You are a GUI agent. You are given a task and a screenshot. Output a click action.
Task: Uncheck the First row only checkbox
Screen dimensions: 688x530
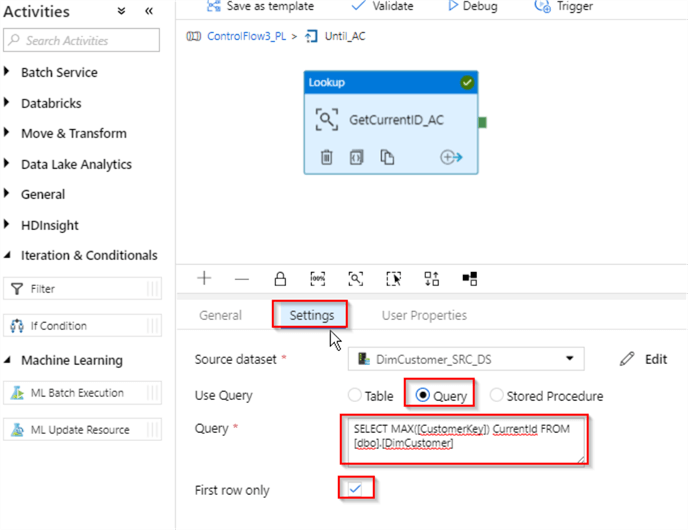355,488
